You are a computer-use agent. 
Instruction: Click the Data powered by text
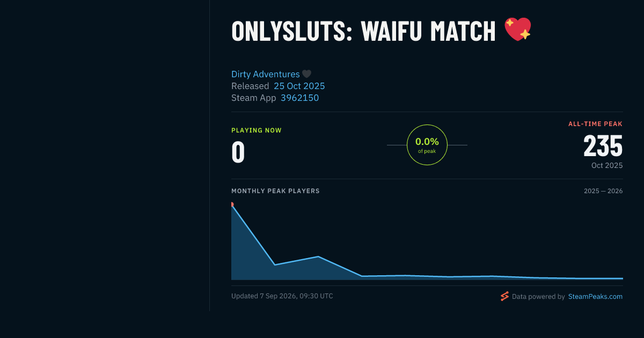point(538,296)
